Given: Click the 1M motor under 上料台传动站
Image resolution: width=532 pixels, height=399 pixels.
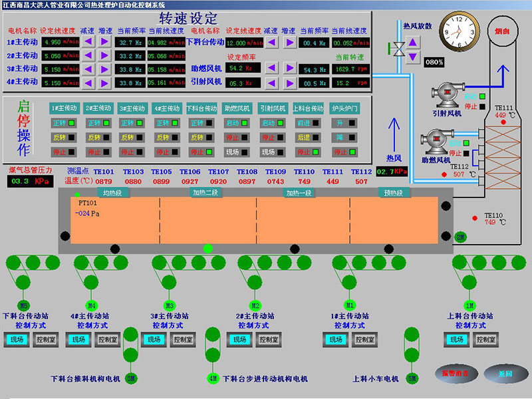Looking at the screenshot, I should click(469, 287).
